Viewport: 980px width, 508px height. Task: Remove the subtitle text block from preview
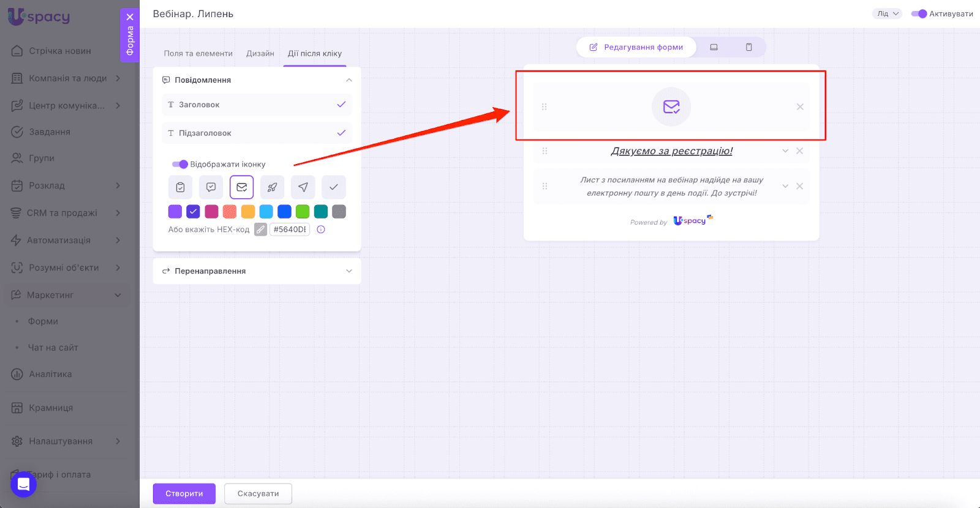click(x=799, y=186)
